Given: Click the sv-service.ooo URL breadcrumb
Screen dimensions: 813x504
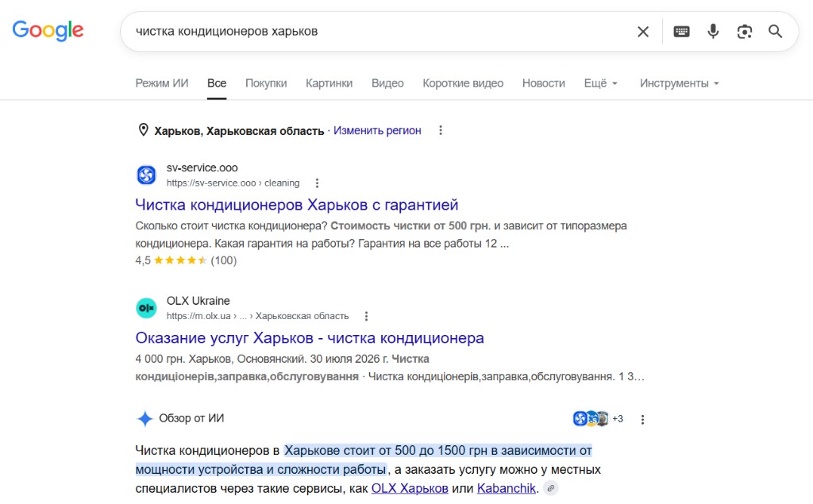Looking at the screenshot, I should click(x=233, y=183).
